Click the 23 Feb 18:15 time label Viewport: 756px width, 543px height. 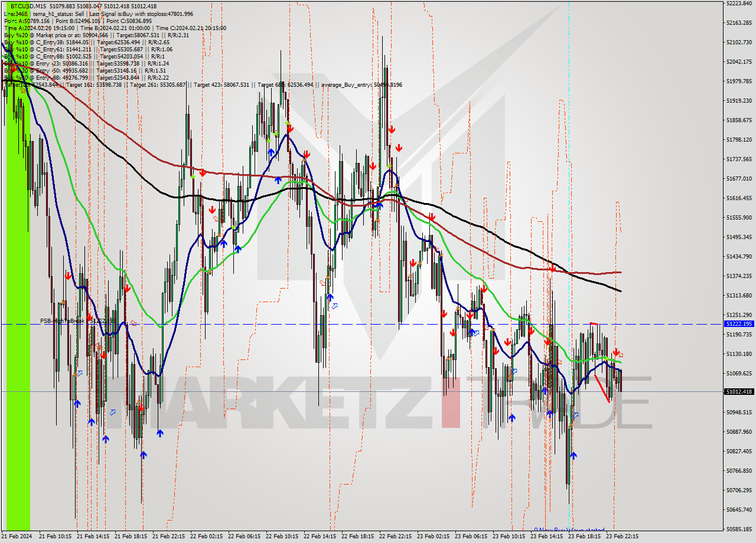coord(584,537)
